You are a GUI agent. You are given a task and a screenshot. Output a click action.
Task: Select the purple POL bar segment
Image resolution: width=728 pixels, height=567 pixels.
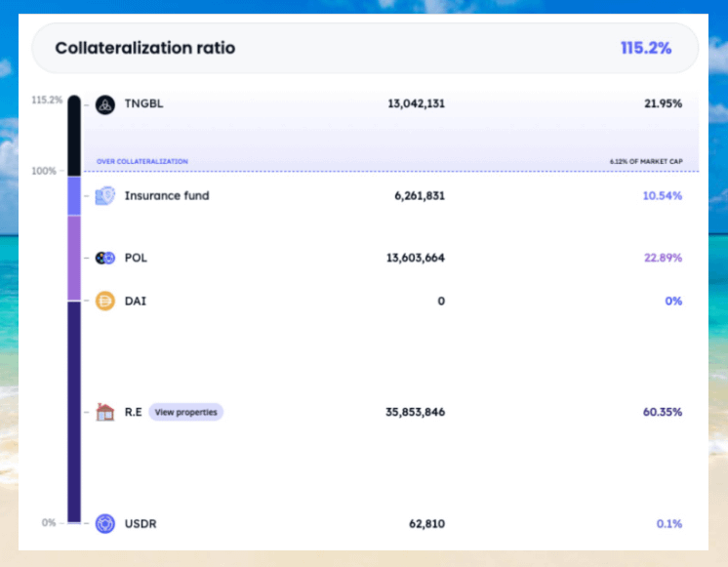74,259
